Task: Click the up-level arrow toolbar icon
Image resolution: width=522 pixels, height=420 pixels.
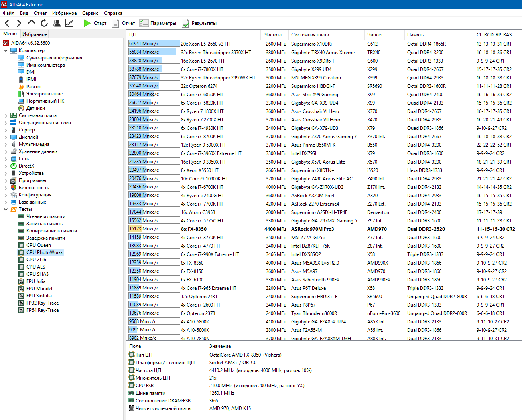Action: (32, 23)
